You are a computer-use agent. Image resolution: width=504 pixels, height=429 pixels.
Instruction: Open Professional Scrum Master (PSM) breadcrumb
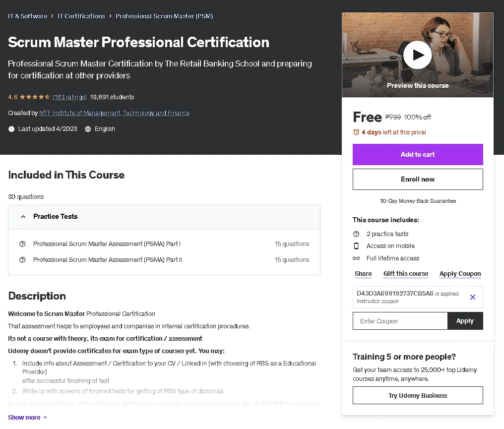[x=164, y=16]
